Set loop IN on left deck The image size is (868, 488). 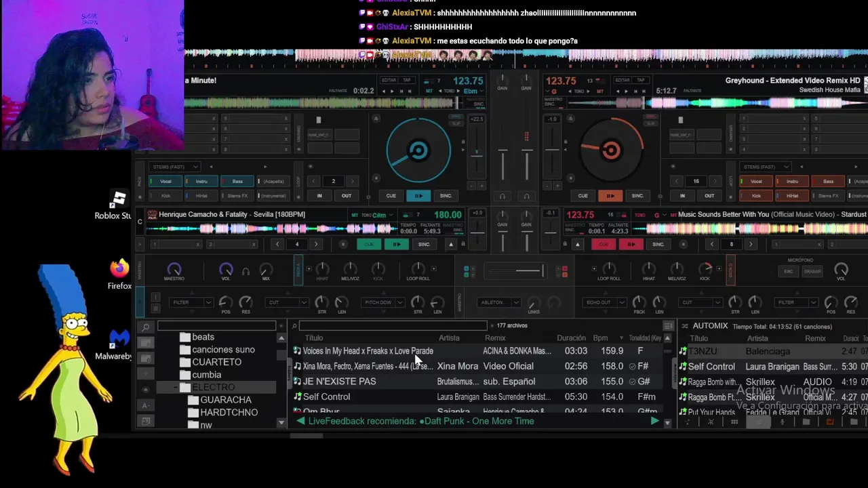pos(319,196)
